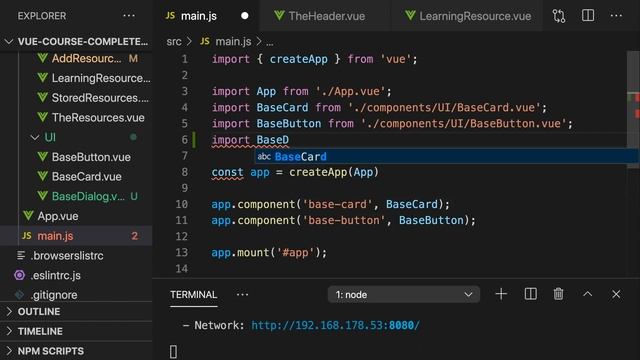Screen dimensions: 640x360
Task: Kill terminal with trash icon
Action: (558, 294)
